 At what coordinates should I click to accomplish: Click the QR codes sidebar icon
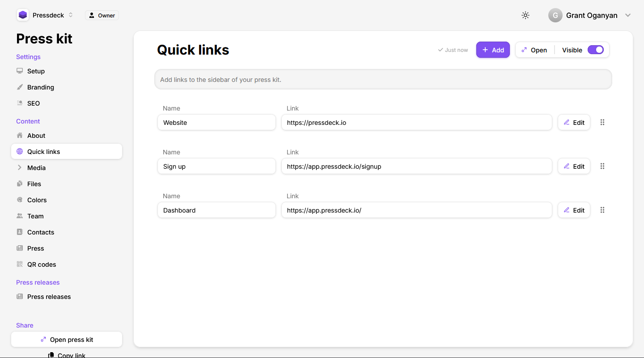coord(20,264)
